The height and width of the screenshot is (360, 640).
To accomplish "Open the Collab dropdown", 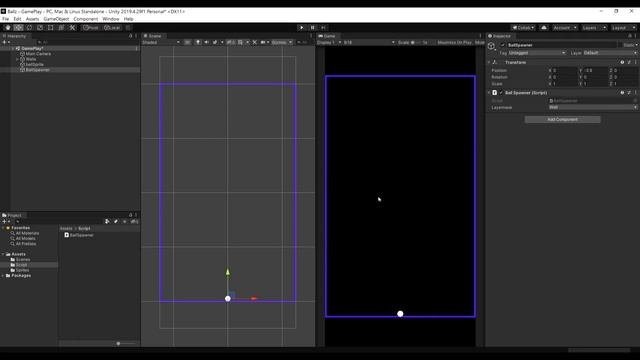I will tap(523, 28).
